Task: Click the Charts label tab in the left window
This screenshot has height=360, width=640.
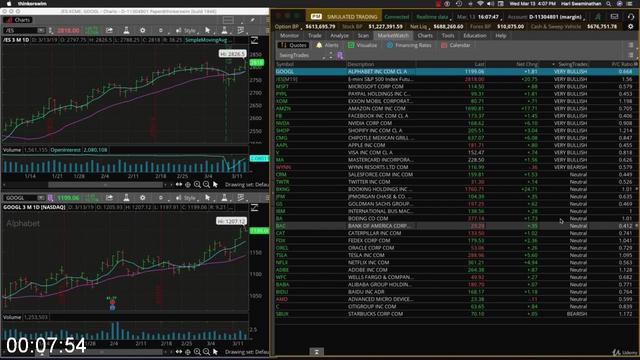Action: [18, 20]
